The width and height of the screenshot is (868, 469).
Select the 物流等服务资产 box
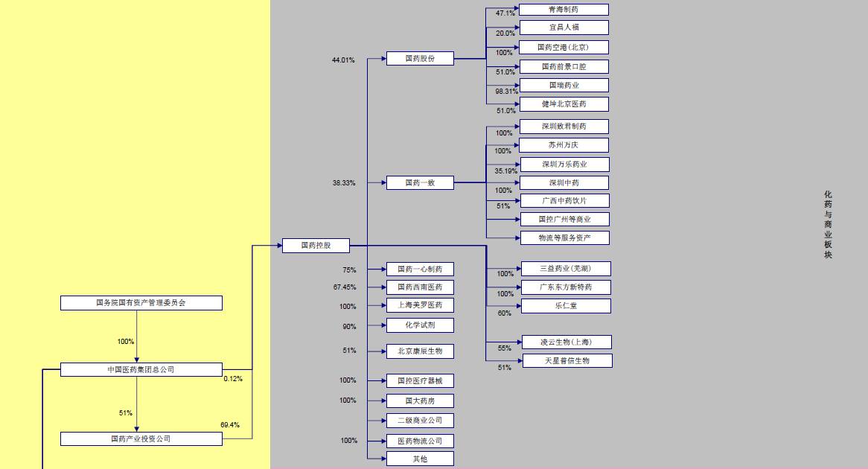pos(564,237)
